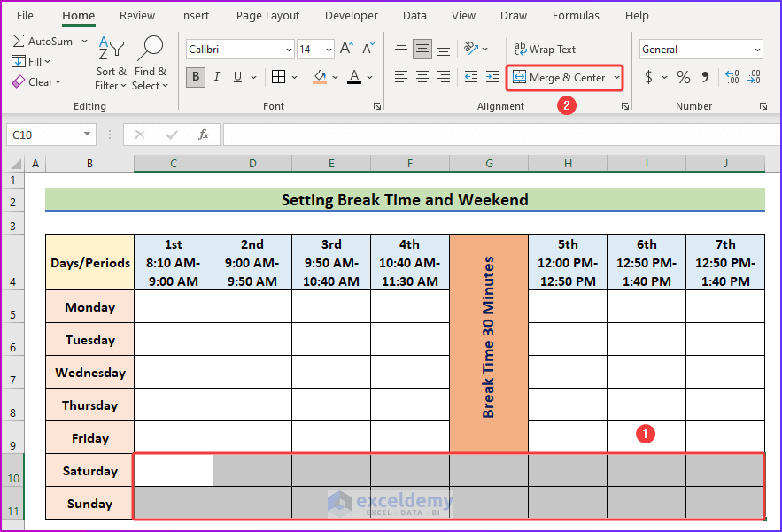Click the Increase Decimal icon
782x532 pixels.
click(732, 77)
